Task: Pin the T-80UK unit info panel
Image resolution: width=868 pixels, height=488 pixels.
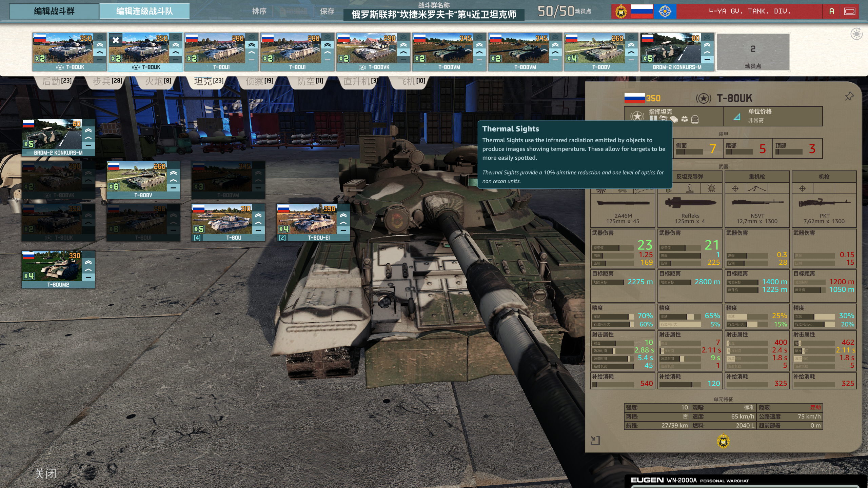Action: [849, 97]
